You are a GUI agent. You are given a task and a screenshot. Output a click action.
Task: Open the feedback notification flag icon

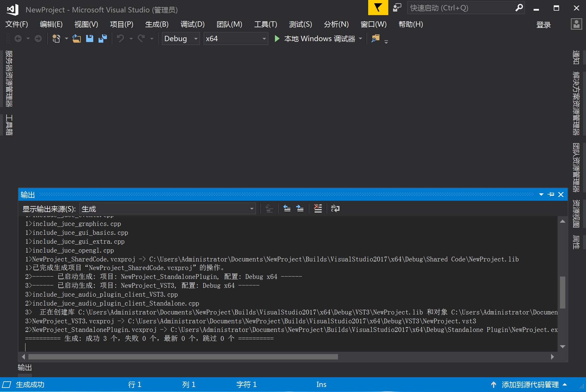pyautogui.click(x=378, y=8)
